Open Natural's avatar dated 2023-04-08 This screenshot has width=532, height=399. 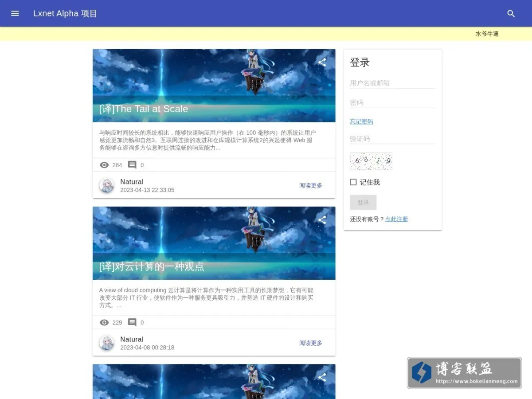(x=106, y=343)
